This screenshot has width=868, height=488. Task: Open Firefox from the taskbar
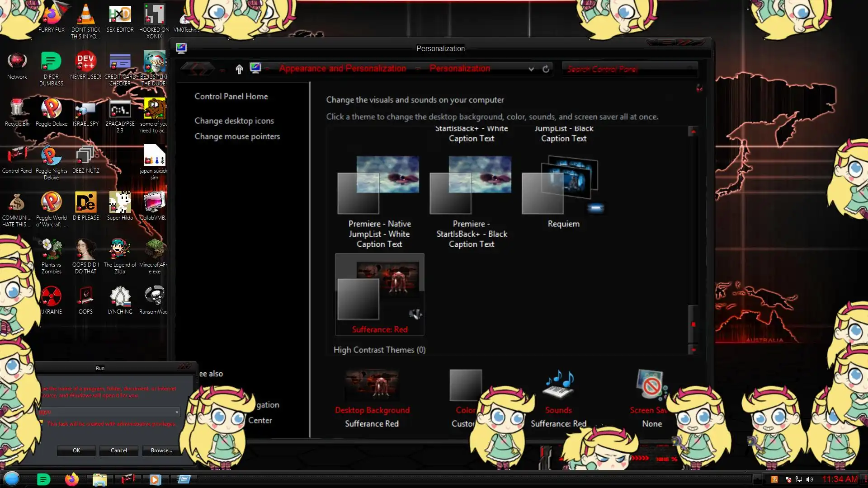(x=71, y=479)
